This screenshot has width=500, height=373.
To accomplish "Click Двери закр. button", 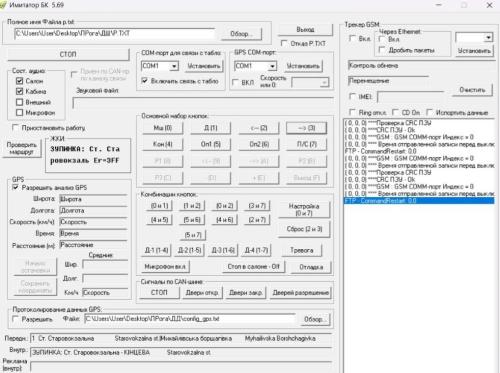I will 246,293.
